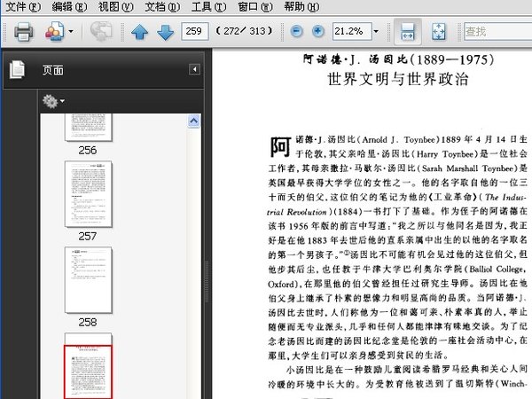Open the collaborate icon dropdown arrow
The width and height of the screenshot is (532, 399).
point(70,33)
